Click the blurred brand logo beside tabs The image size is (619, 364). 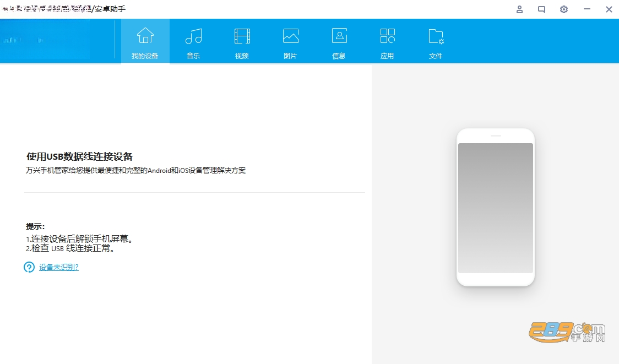(45, 40)
